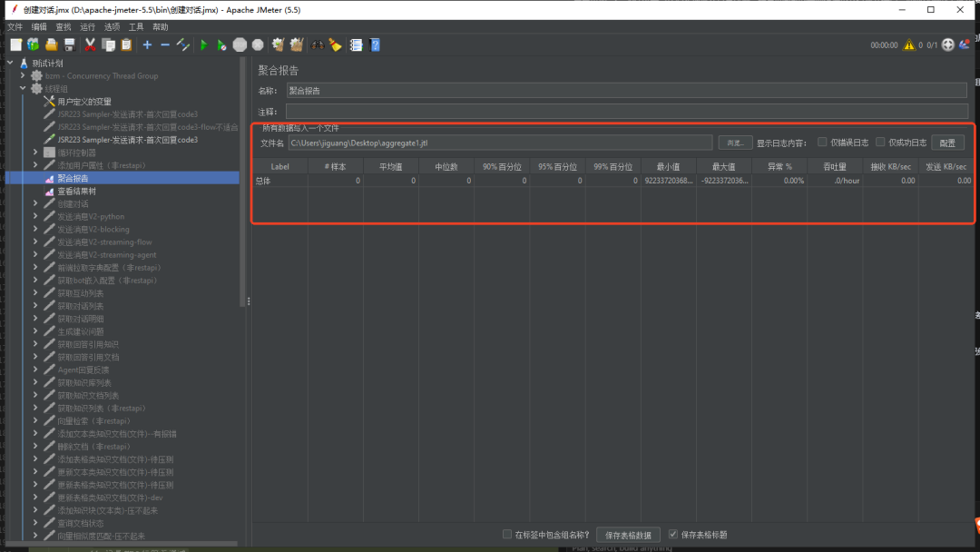980x552 pixels.
Task: Collapse the 测试计划 root node
Action: tap(10, 64)
